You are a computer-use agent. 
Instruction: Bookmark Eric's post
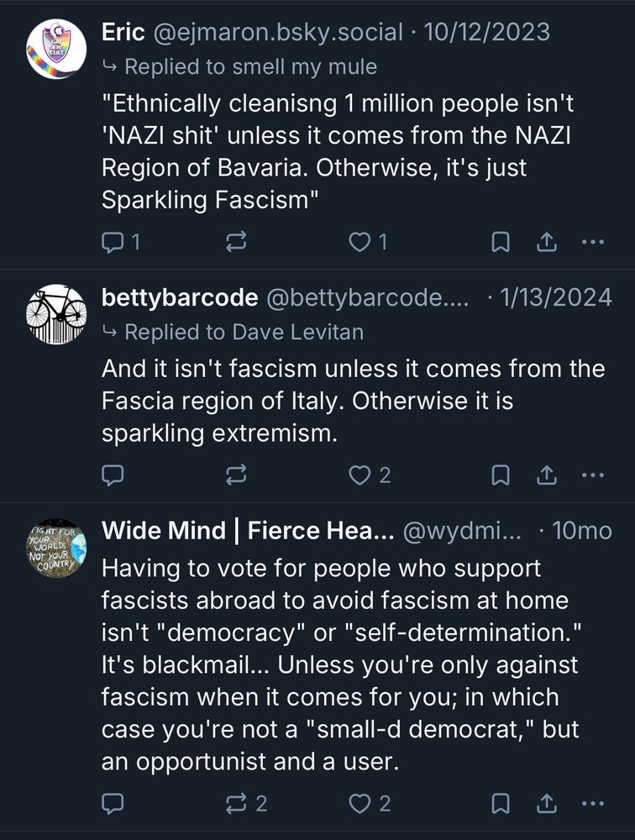(501, 241)
